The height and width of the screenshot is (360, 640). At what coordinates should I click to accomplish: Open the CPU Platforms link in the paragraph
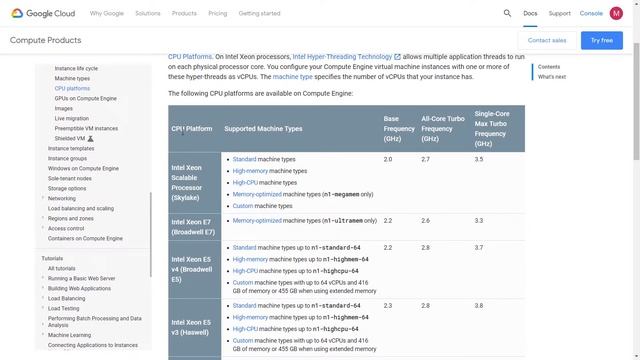click(x=190, y=57)
